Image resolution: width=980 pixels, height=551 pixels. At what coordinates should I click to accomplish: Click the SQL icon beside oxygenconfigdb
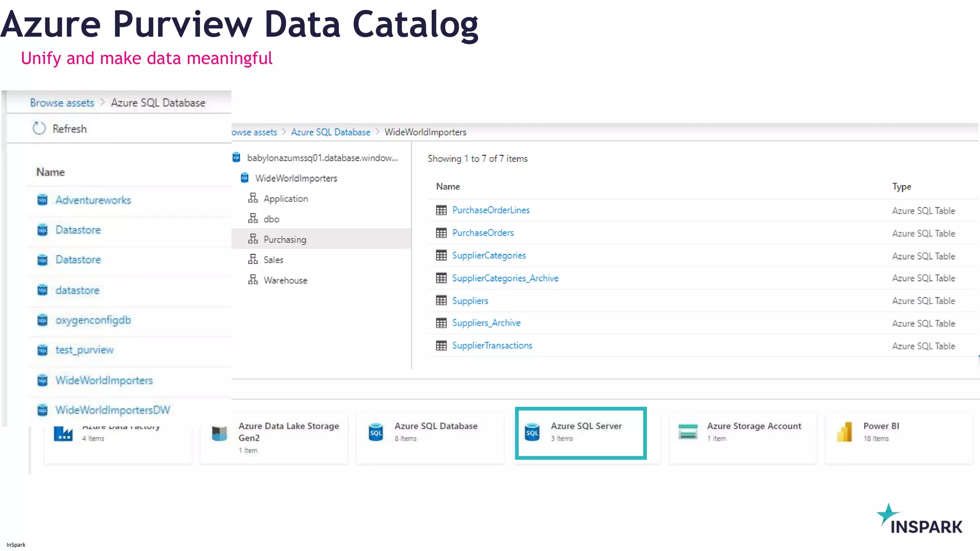point(43,320)
